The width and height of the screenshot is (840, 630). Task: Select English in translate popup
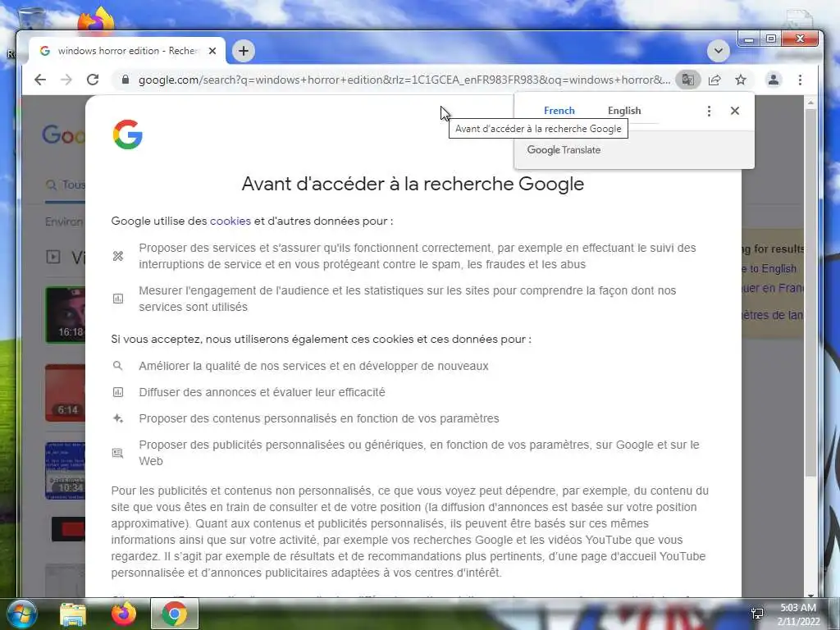[x=624, y=111]
